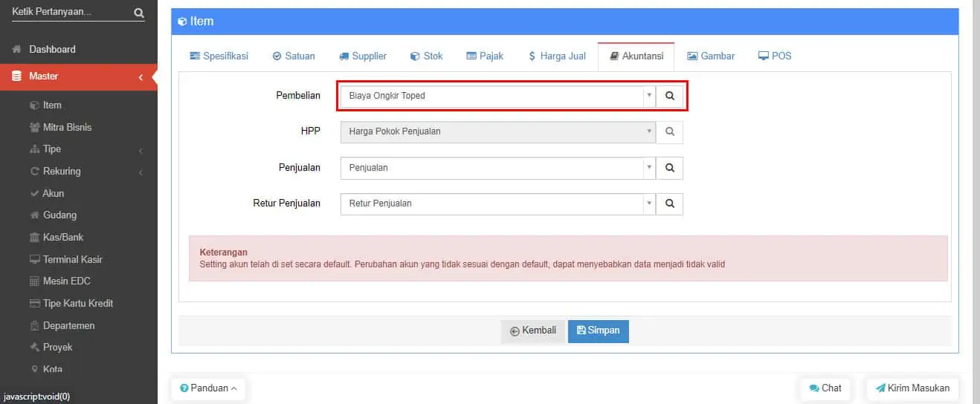Open the Penjualan account dropdown
980x404 pixels.
[x=498, y=168]
